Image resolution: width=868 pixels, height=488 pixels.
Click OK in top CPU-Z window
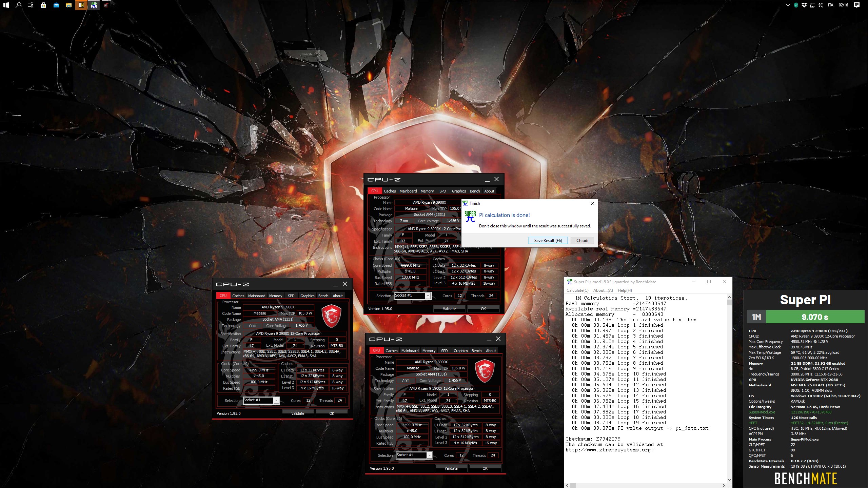click(483, 309)
